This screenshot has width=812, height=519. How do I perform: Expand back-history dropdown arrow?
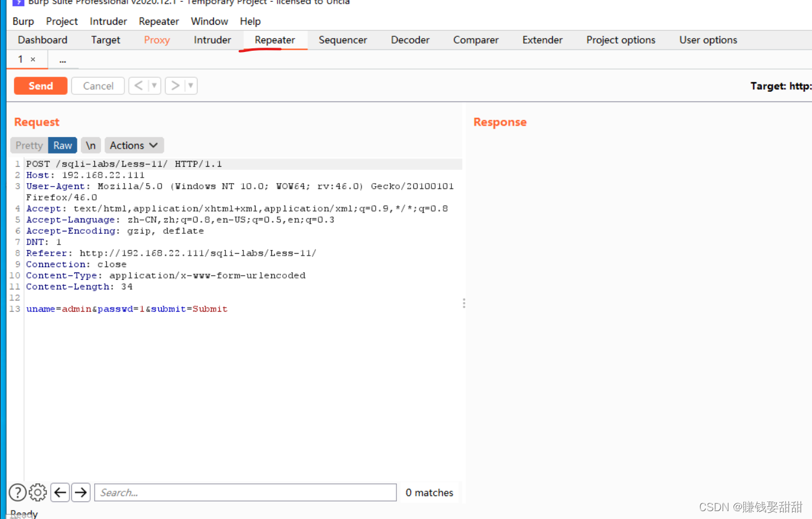pyautogui.click(x=155, y=86)
